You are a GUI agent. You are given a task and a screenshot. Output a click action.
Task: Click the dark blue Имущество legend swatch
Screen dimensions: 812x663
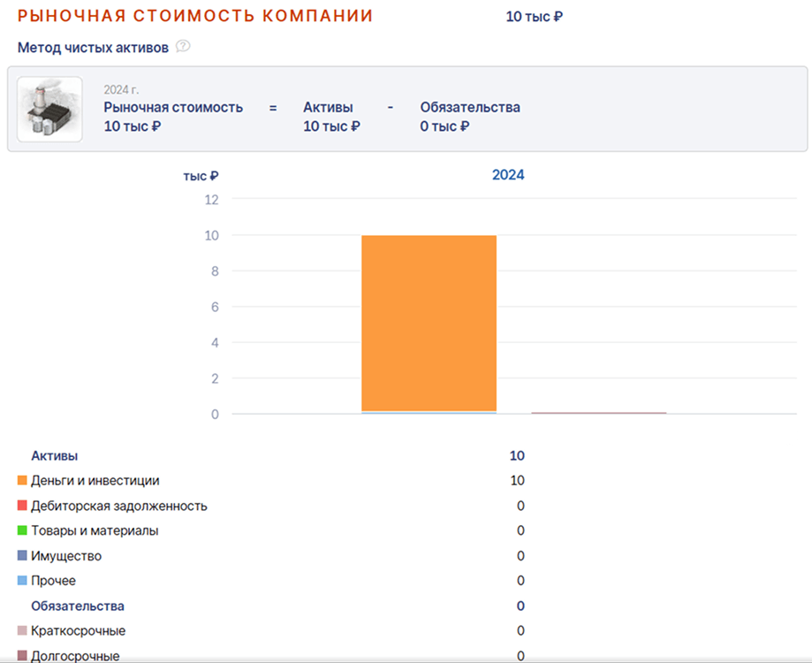click(x=22, y=555)
